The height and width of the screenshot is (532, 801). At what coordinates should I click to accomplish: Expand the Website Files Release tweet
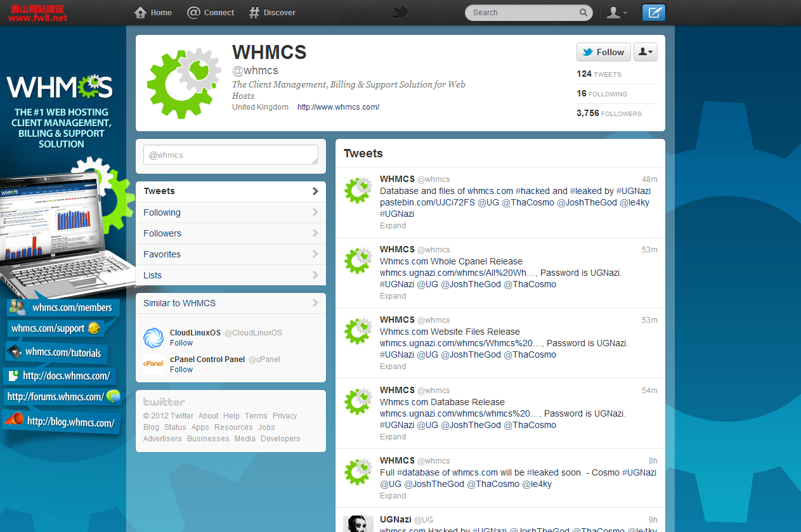click(x=393, y=367)
